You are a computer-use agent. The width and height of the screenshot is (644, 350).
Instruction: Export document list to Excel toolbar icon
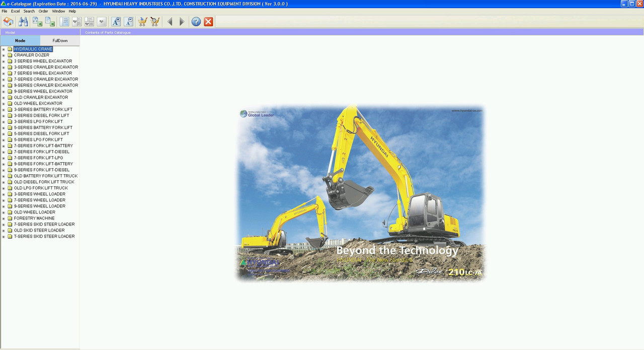point(50,22)
